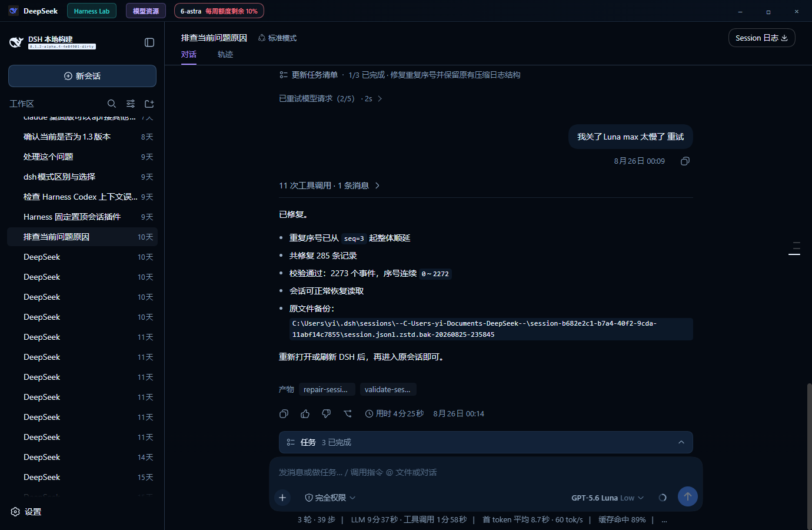Screen dimensions: 812x530
Task: Start a new chat with 新会话
Action: (82, 76)
